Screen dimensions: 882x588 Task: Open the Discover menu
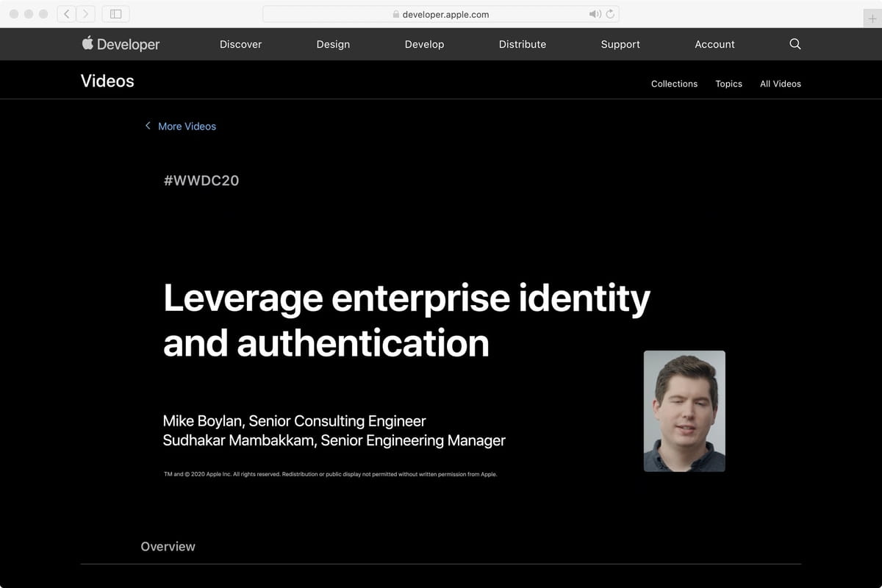[240, 44]
